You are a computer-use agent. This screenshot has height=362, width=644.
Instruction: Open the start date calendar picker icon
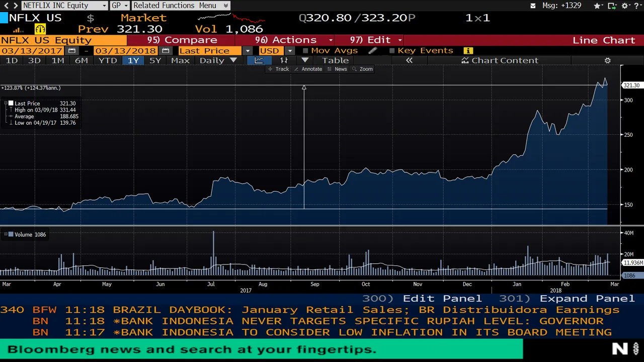tap(72, 51)
